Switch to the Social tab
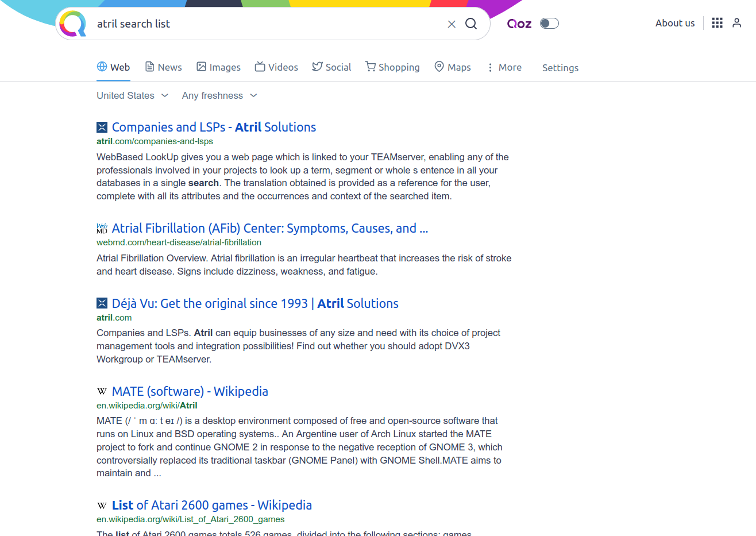 pos(331,67)
